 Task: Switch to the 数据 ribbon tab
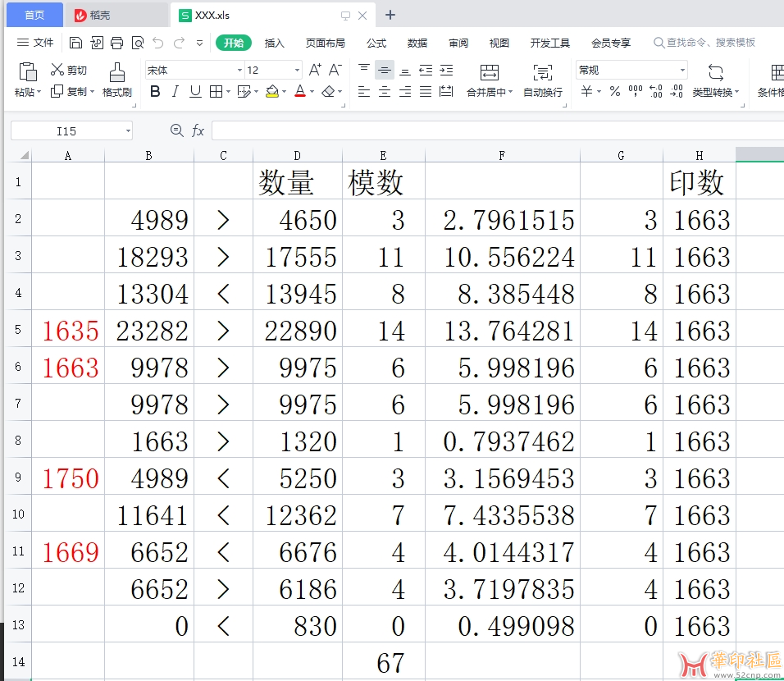[x=417, y=43]
